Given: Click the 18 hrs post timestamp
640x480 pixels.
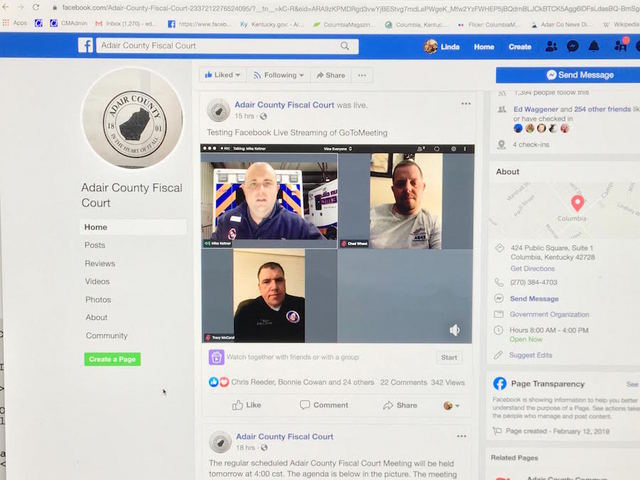Looking at the screenshot, I should [246, 447].
